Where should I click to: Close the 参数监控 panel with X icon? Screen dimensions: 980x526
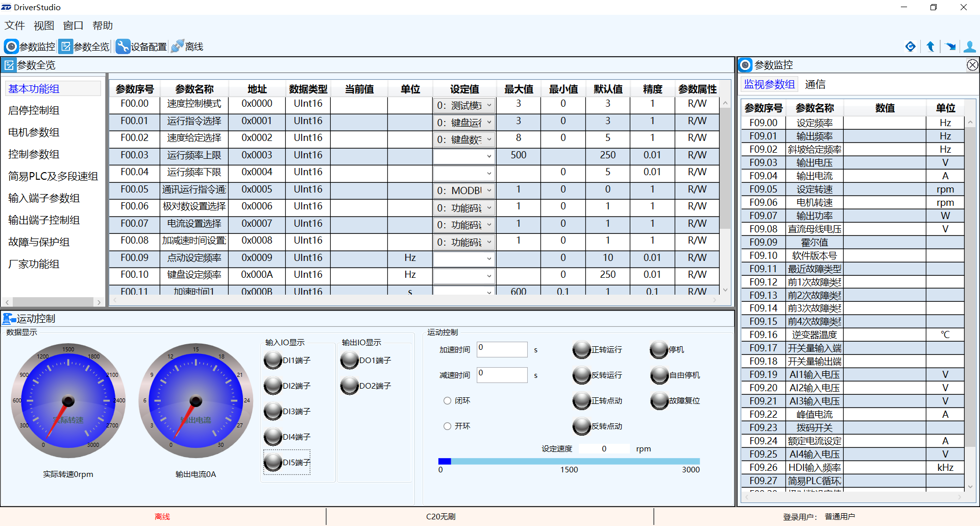972,65
